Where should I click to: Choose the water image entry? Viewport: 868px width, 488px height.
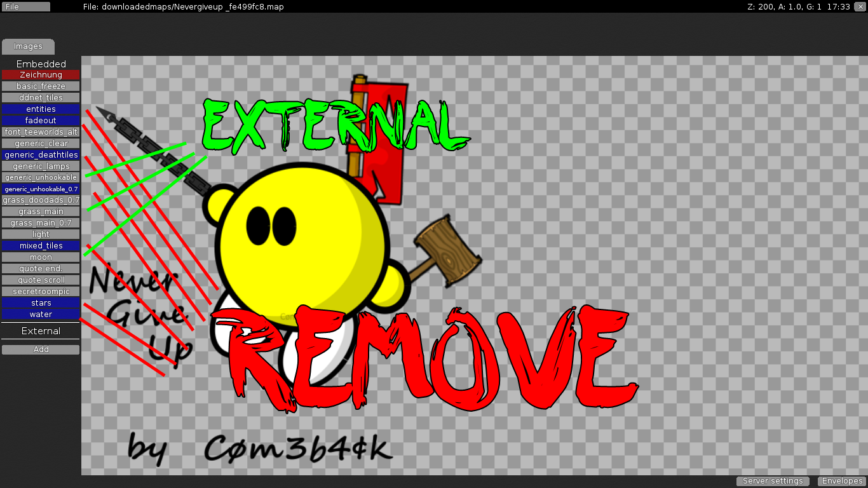(41, 315)
